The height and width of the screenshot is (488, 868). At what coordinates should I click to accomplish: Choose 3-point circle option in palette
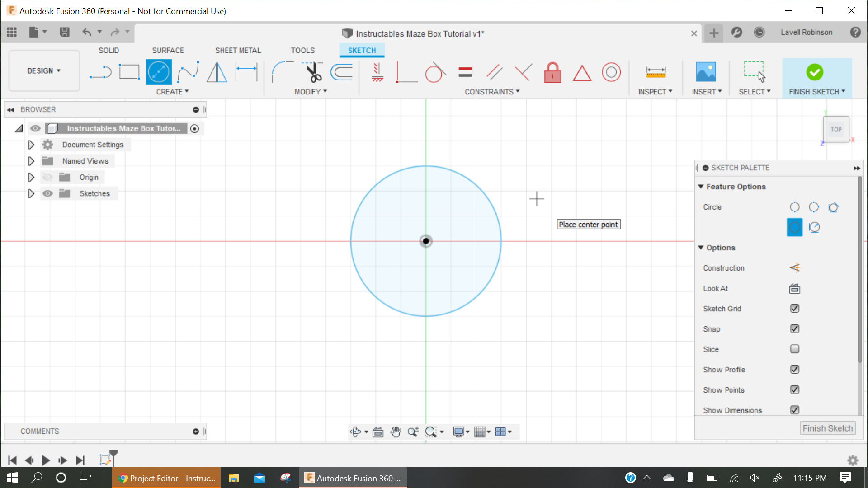(814, 207)
